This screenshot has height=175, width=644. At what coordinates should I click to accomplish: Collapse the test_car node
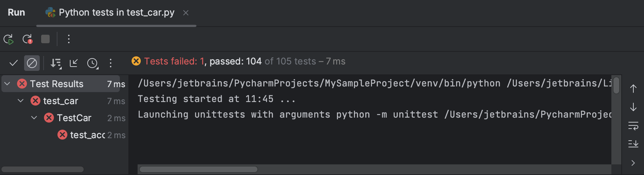21,101
